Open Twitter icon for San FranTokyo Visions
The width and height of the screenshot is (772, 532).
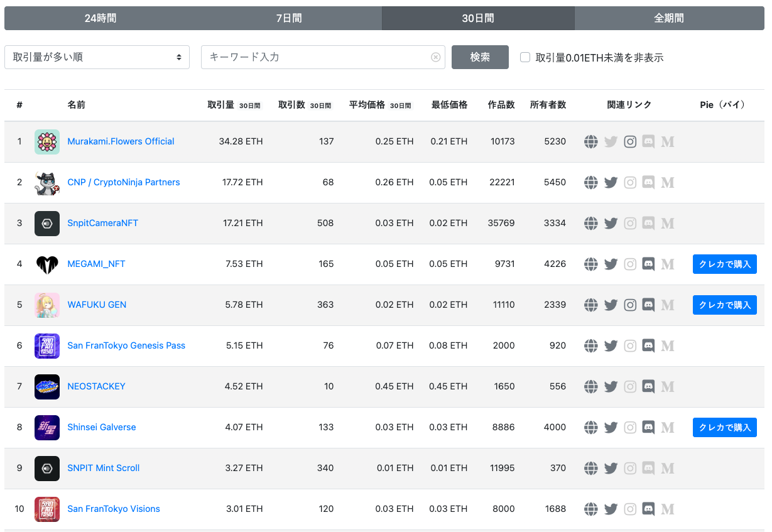(611, 509)
